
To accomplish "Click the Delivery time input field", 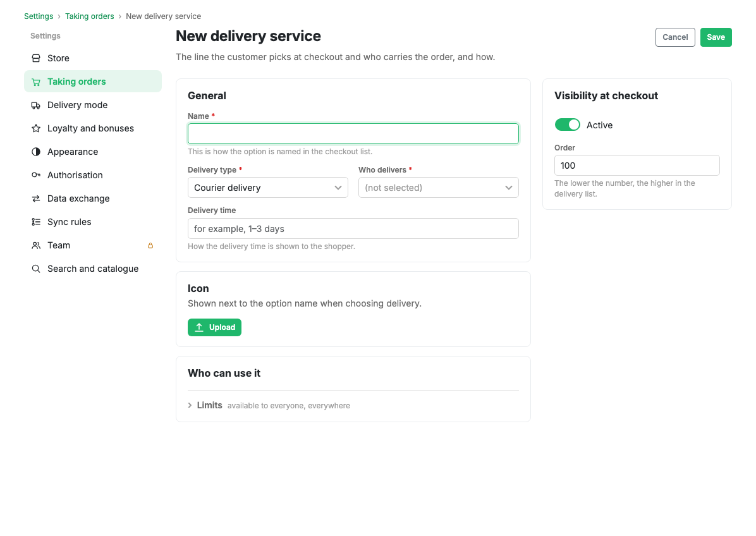I will tap(353, 228).
